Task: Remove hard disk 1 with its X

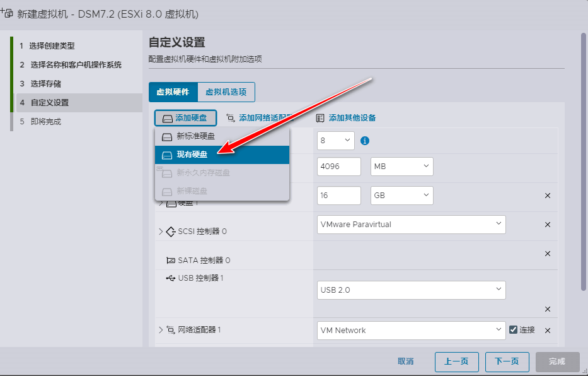Action: 548,196
